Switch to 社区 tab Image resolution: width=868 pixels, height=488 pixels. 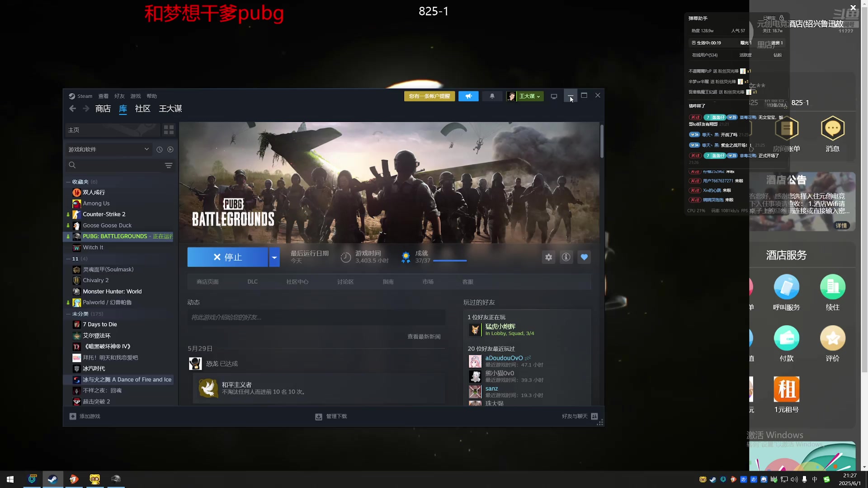click(143, 108)
